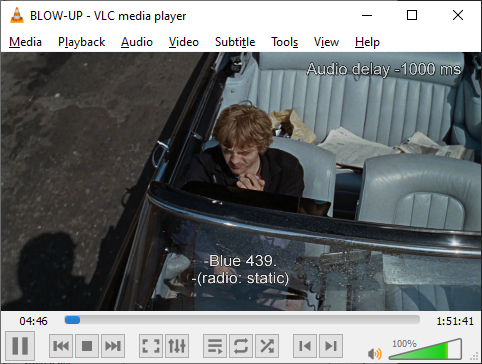482x364 pixels.
Task: Skip to previous media track
Action: point(61,346)
